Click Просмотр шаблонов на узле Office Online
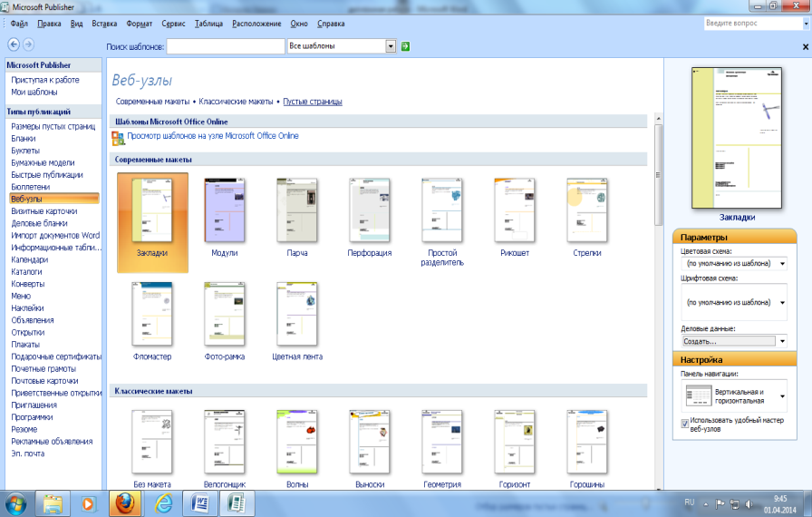Viewport: 812px width, 517px height. point(213,136)
